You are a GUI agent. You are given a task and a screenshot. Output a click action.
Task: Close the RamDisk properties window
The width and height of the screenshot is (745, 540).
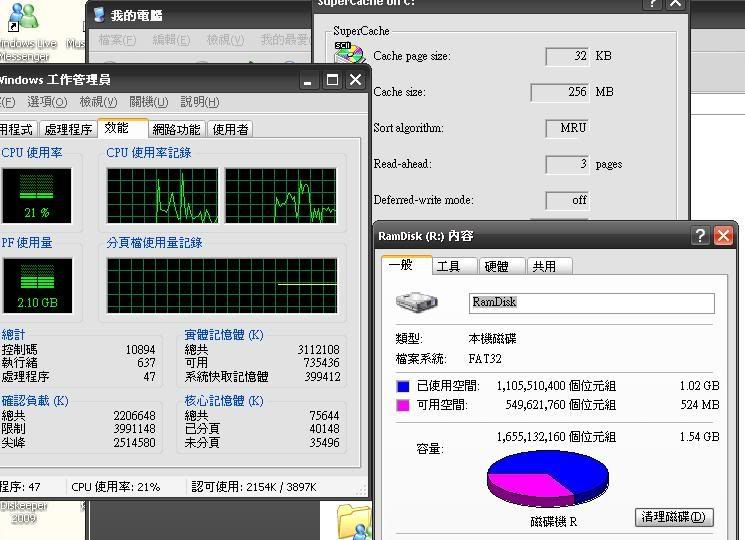[723, 235]
